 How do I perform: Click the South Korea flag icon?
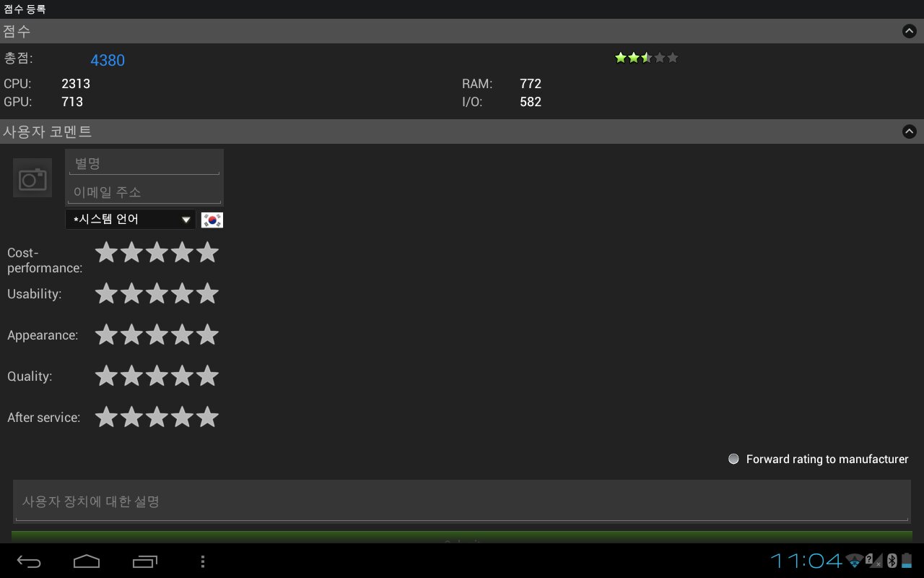click(212, 220)
